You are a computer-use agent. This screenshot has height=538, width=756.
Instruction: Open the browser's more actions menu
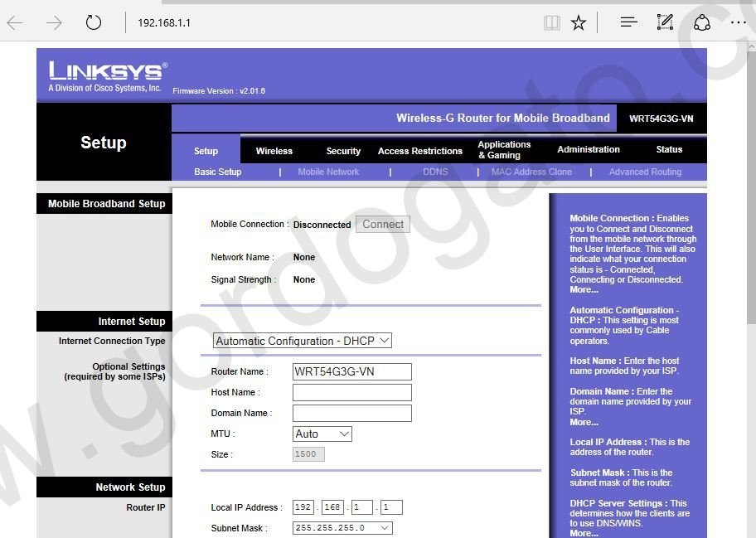[x=738, y=22]
